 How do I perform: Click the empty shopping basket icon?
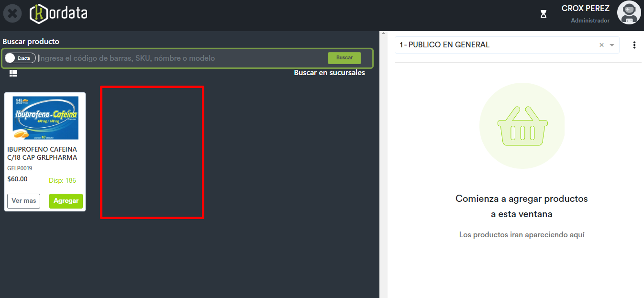(x=522, y=126)
